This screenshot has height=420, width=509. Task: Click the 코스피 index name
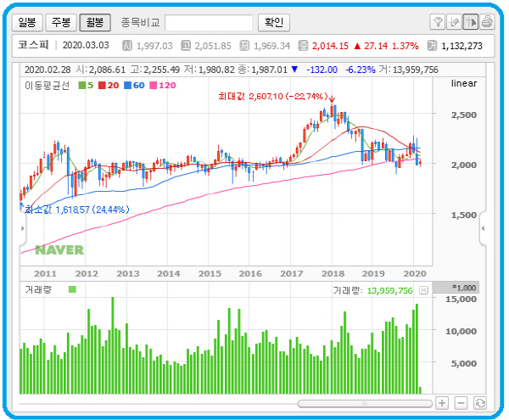pyautogui.click(x=33, y=45)
